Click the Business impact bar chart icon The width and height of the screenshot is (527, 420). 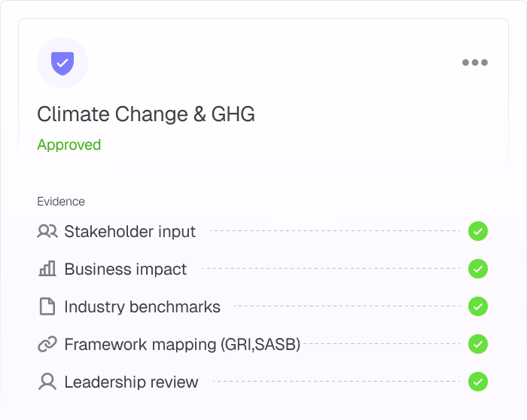[47, 269]
